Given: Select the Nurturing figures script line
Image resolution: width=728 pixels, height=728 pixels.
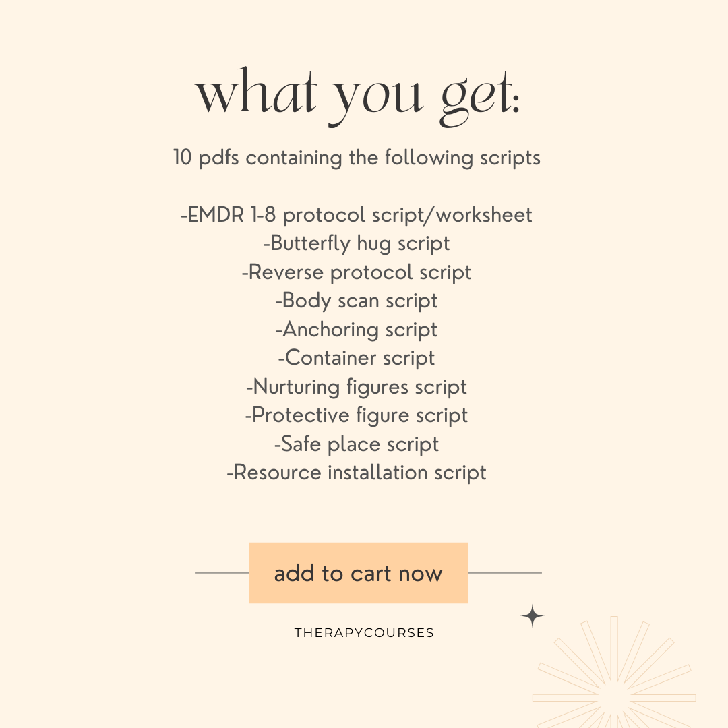Looking at the screenshot, I should 357,387.
